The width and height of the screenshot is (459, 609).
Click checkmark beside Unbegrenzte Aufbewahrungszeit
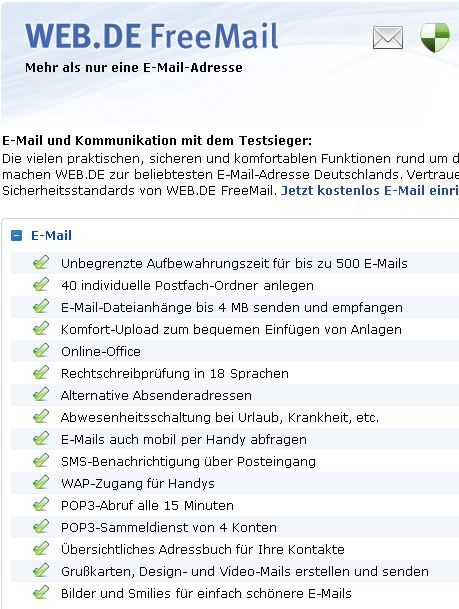pyautogui.click(x=41, y=263)
